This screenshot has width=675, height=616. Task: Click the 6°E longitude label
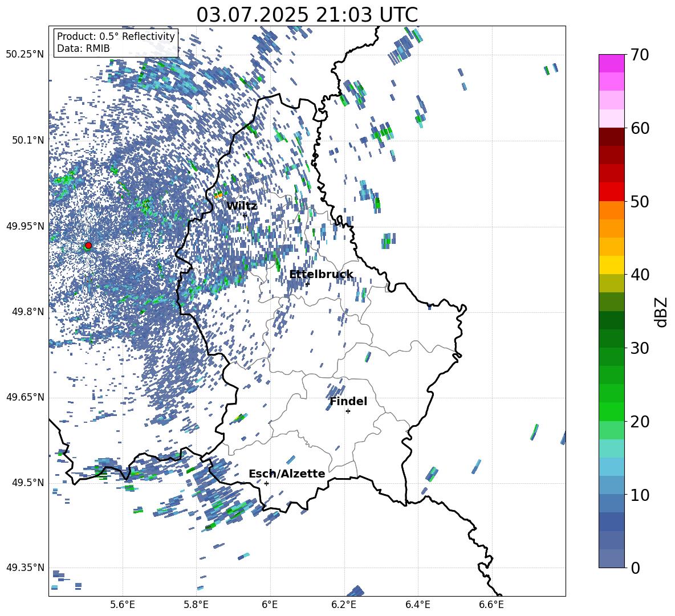coord(270,605)
